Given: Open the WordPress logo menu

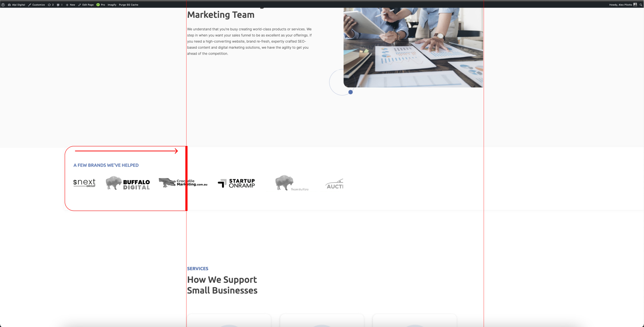Looking at the screenshot, I should (3, 5).
